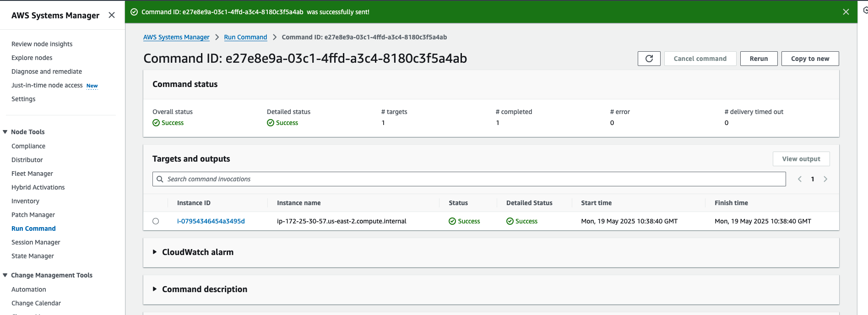
Task: Open the Run Command breadcrumb link
Action: coord(245,37)
